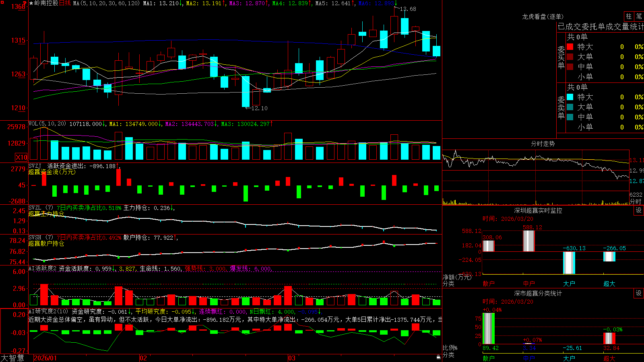
Task: Click the 岭南控股 stock name
Action: coord(46,3)
